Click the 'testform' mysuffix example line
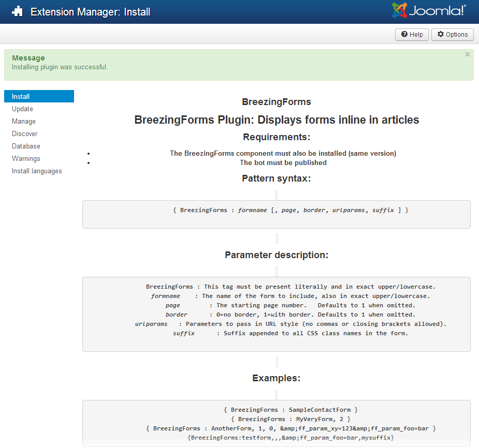This screenshot has width=479, height=448. click(x=291, y=438)
